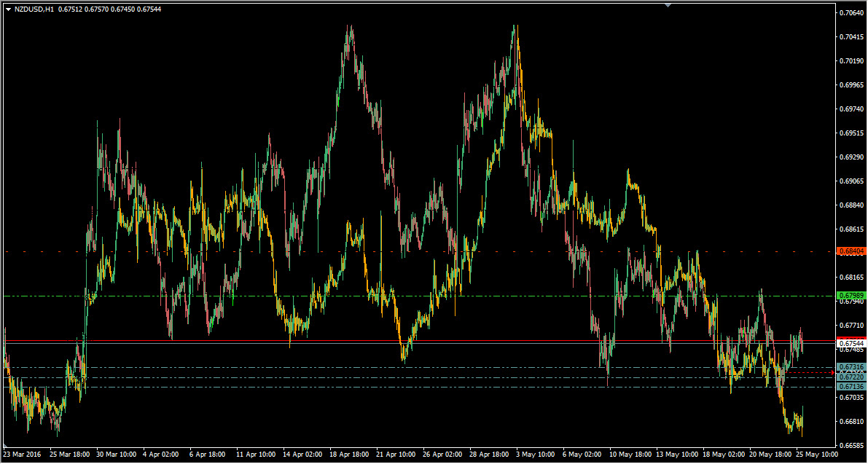Select the 0.67220 price level tag
The height and width of the screenshot is (464, 868).
[851, 377]
